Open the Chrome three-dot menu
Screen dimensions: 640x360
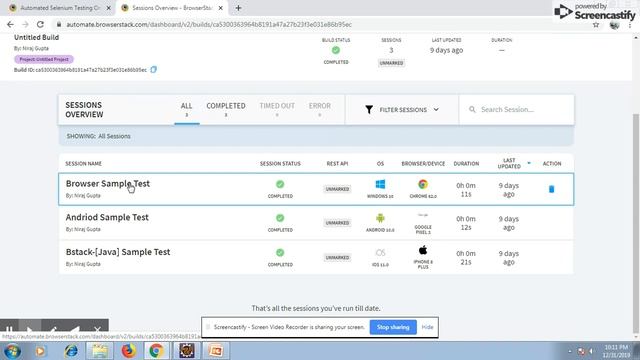pos(630,25)
